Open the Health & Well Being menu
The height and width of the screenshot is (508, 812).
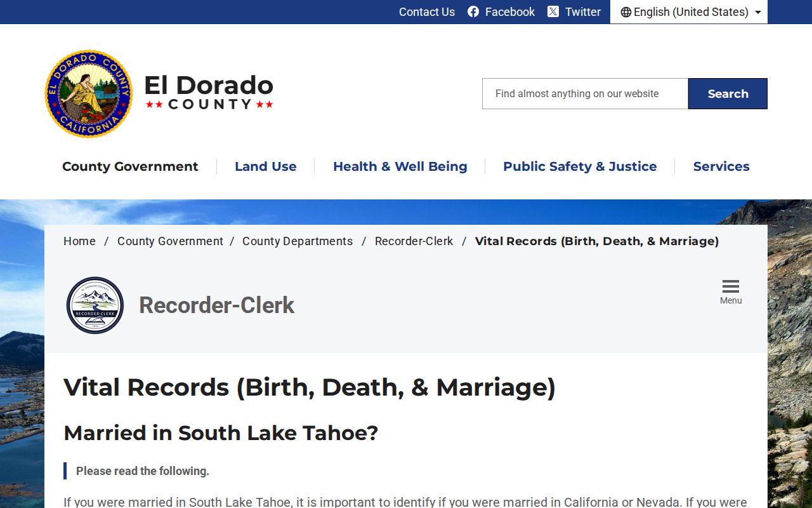click(400, 166)
